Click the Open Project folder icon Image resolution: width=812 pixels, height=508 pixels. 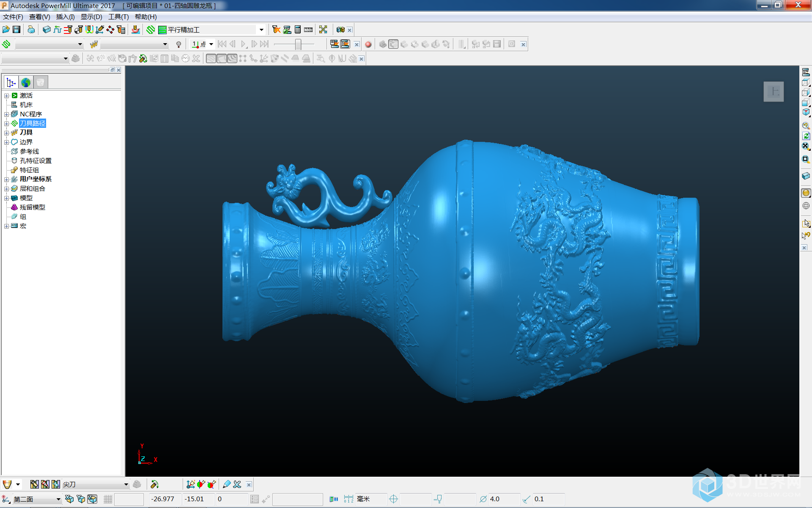pyautogui.click(x=6, y=30)
